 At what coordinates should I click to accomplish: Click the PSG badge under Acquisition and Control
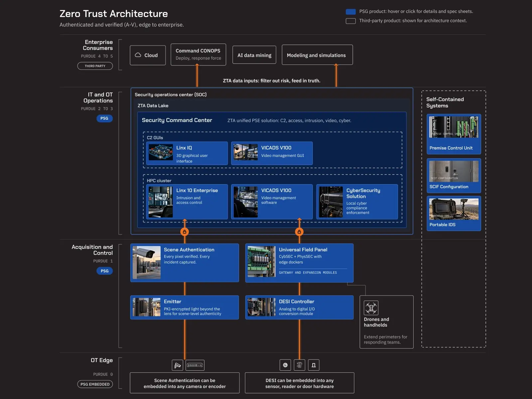coord(104,271)
